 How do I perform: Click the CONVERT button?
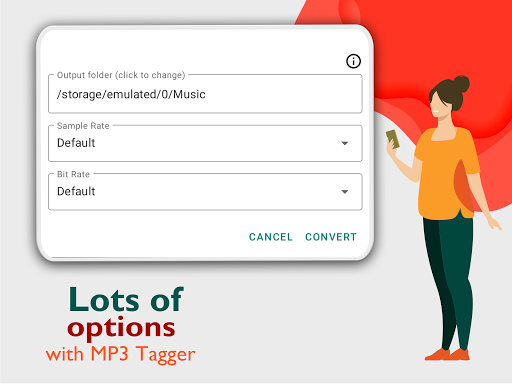[x=331, y=237]
